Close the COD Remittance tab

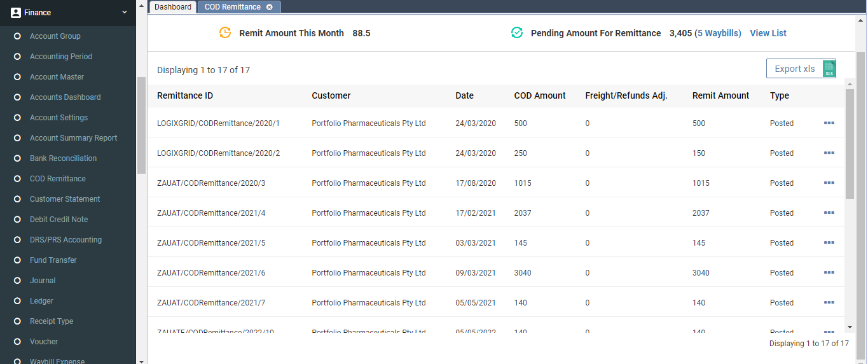270,7
